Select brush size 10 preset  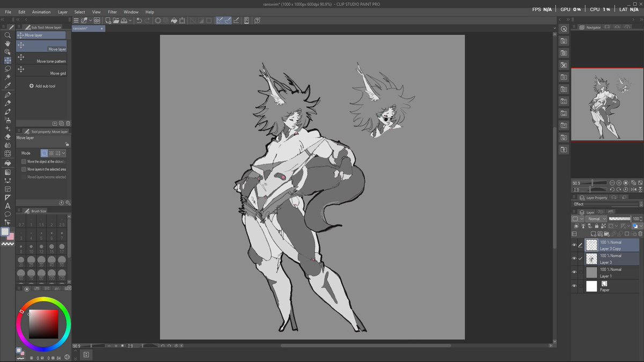click(32, 248)
